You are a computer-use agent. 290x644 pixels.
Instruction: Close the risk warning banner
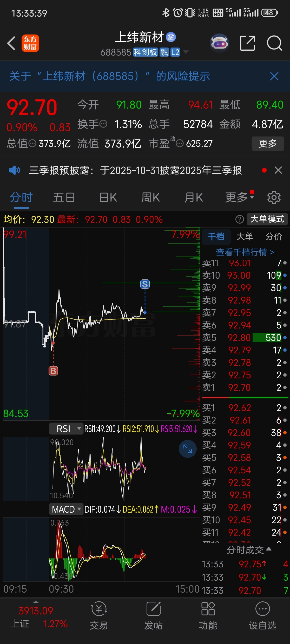(274, 76)
